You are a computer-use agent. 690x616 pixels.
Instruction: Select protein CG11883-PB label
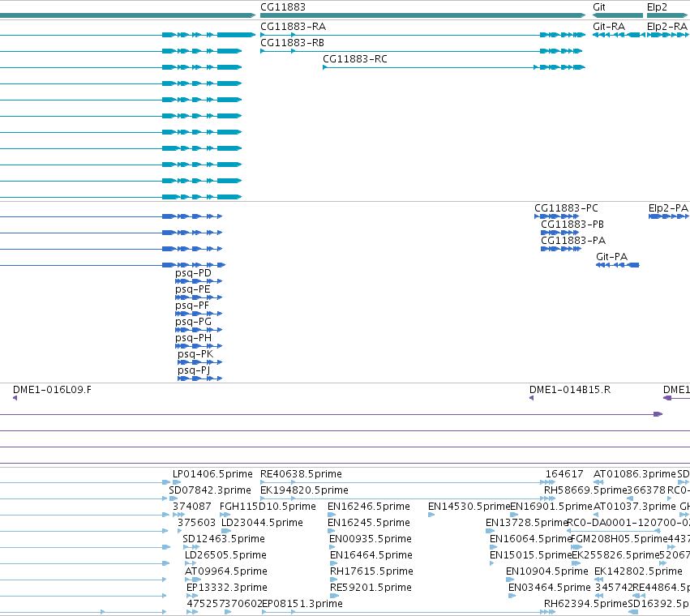572,225
